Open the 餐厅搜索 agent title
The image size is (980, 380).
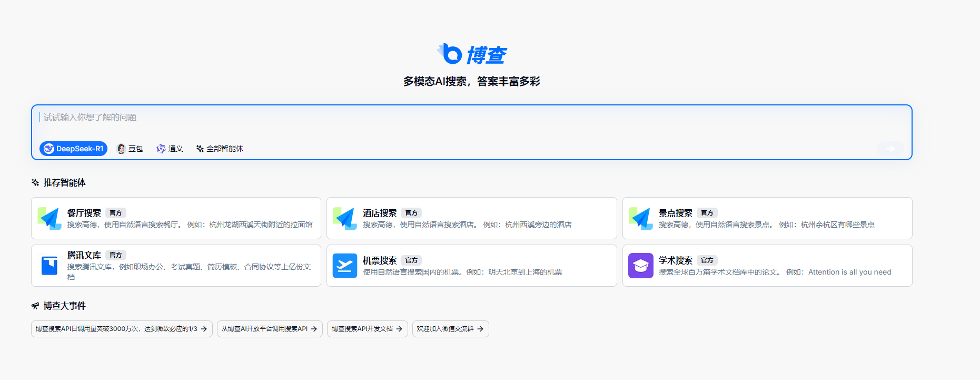coord(84,213)
